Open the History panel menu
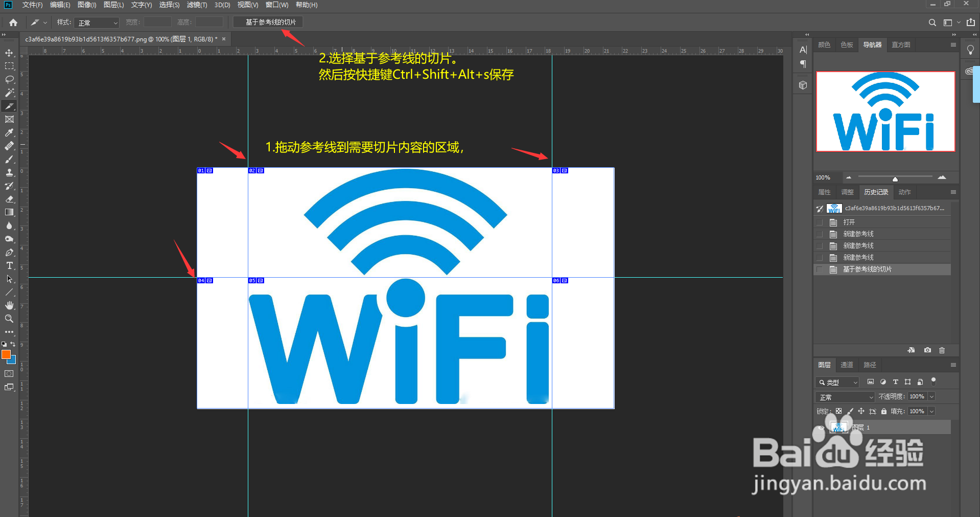This screenshot has width=980, height=517. (x=953, y=192)
